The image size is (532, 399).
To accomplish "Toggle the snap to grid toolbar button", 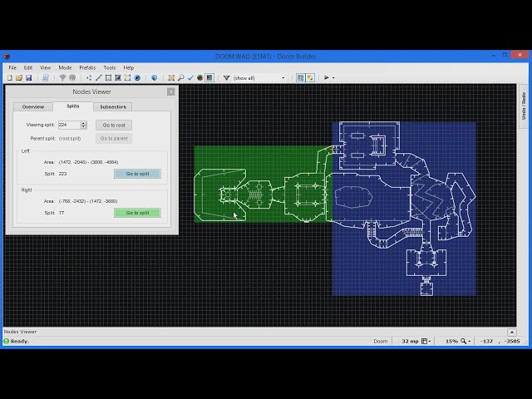I will [300, 78].
